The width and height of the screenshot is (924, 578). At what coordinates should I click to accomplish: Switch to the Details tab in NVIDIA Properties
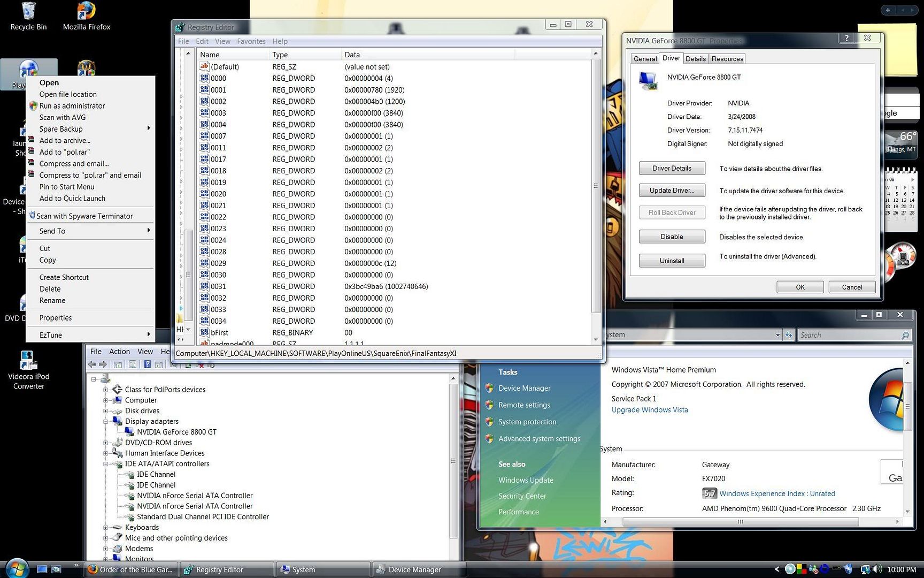696,59
